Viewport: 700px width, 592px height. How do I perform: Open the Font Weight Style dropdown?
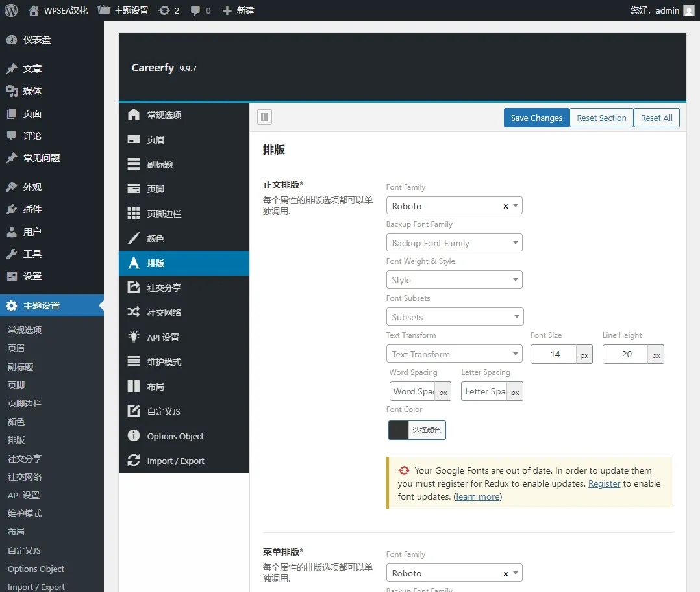(x=454, y=280)
